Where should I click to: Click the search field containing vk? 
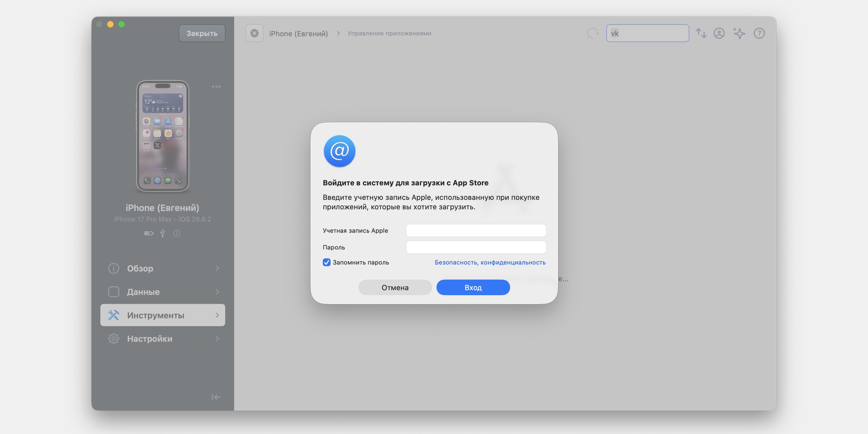648,33
